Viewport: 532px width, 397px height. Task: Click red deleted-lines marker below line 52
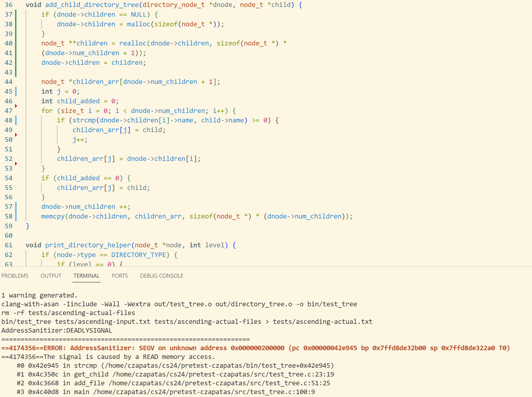pos(16,164)
